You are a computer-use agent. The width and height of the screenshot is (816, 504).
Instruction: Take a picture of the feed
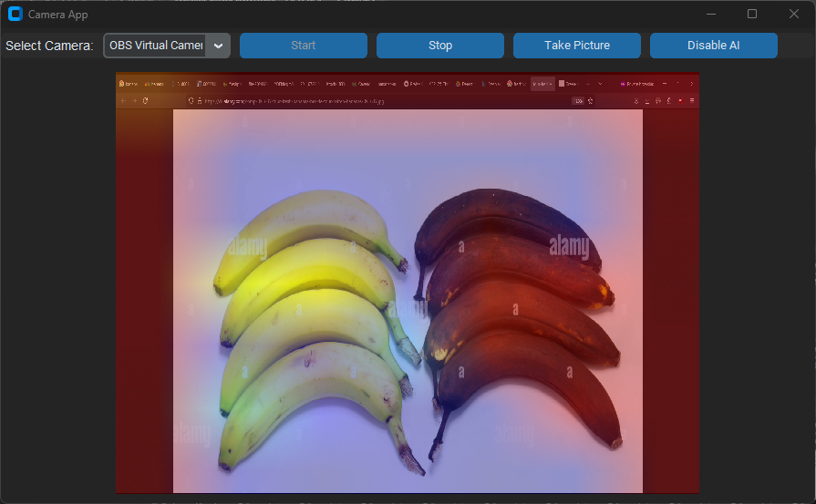[577, 46]
